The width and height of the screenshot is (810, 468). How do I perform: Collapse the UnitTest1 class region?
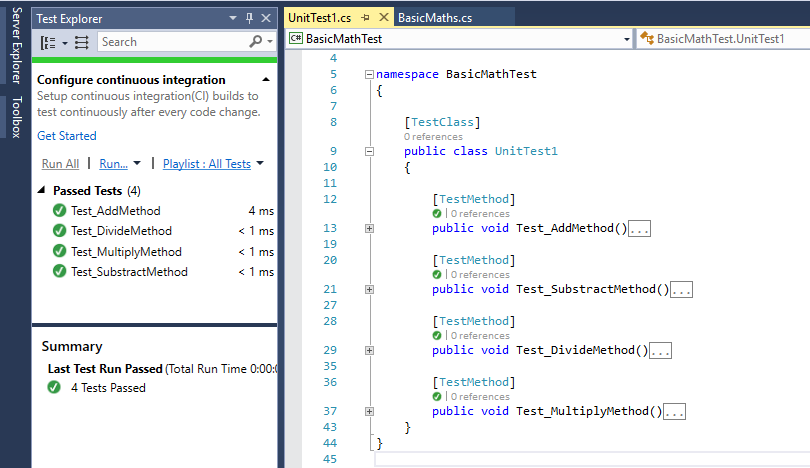click(369, 151)
